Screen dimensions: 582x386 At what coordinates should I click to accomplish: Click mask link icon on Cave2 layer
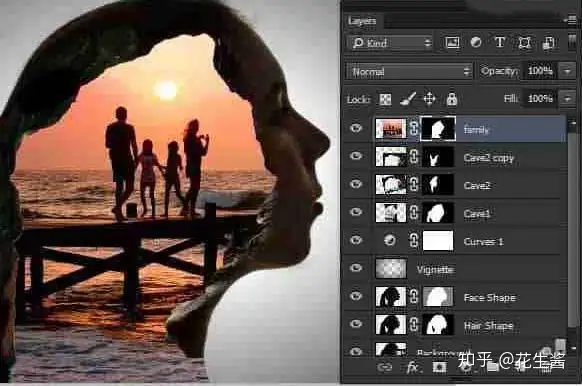(x=413, y=184)
